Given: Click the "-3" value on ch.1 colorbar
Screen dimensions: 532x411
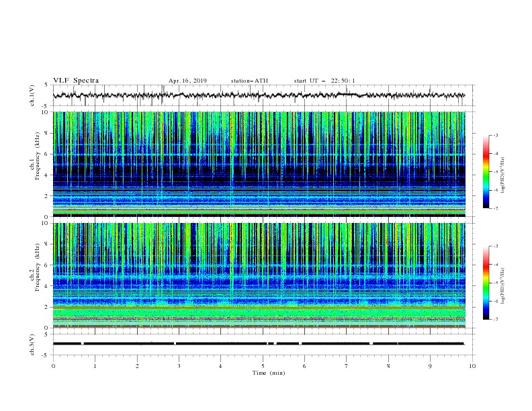Looking at the screenshot, I should (496, 135).
